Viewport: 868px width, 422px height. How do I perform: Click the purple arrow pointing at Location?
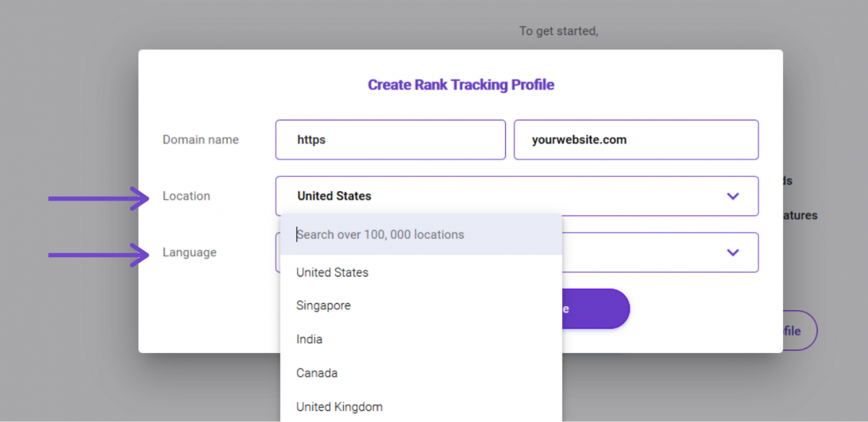(98, 198)
